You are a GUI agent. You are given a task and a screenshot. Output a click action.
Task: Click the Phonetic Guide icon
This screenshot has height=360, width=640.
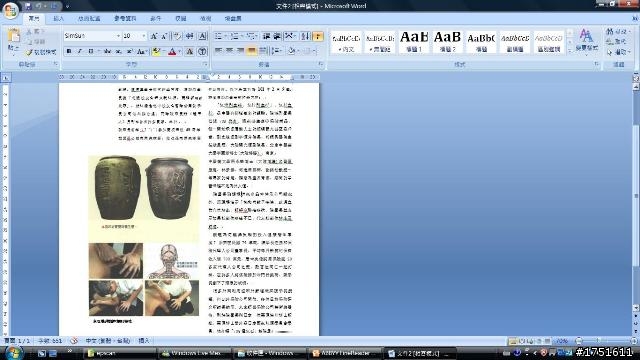190,36
